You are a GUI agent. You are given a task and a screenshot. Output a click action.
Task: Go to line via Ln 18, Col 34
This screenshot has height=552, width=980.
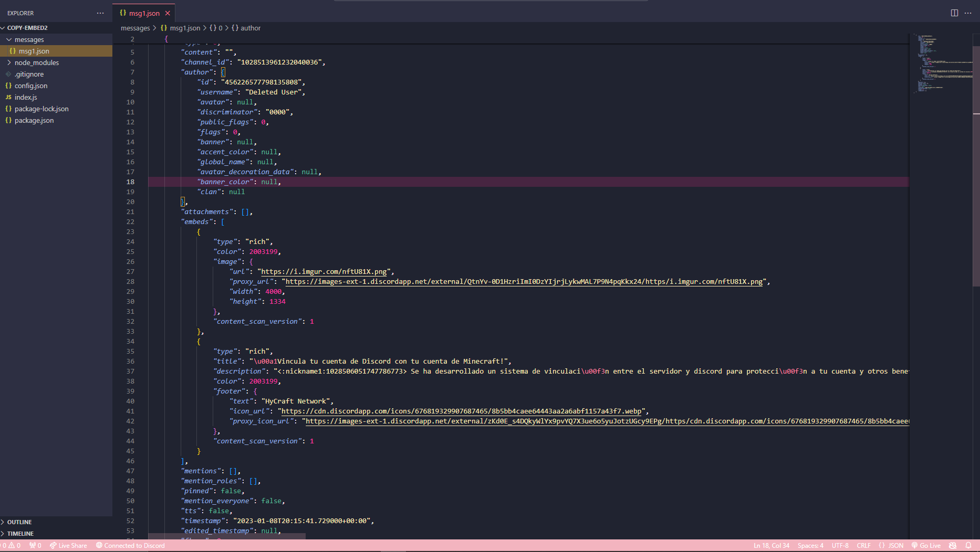[771, 546]
